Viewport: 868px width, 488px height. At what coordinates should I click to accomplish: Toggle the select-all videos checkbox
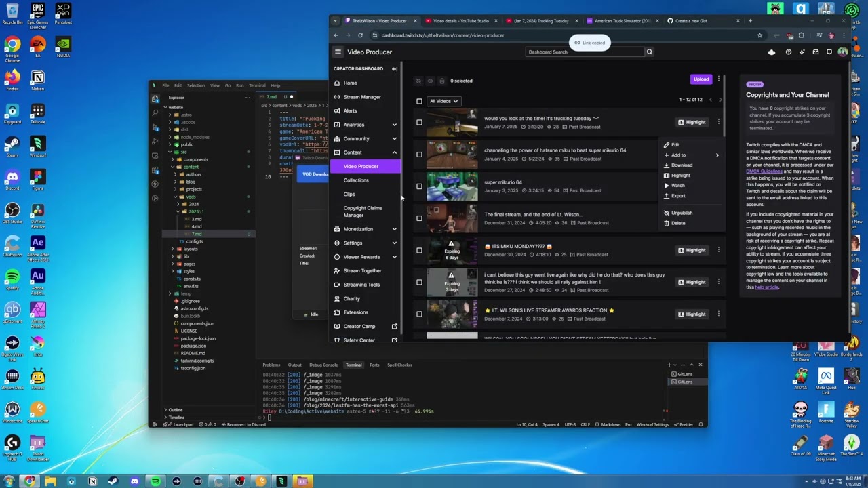click(419, 102)
